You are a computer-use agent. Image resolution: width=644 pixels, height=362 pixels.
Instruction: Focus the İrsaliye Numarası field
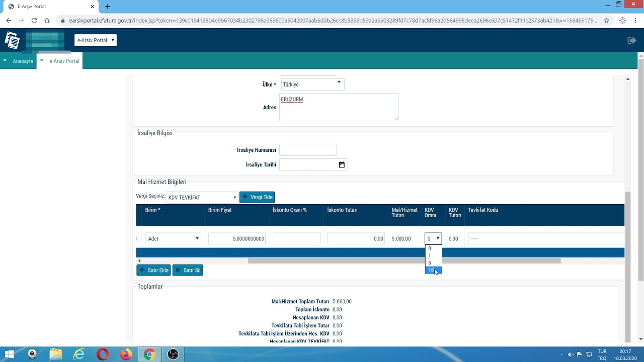tap(308, 150)
